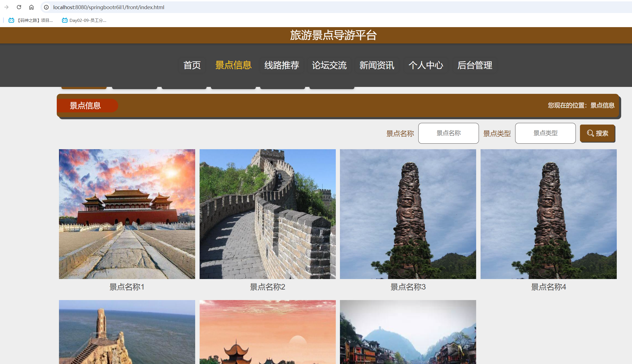The height and width of the screenshot is (364, 632).
Task: Click the 景点信息 breadcrumb label
Action: pos(86,105)
